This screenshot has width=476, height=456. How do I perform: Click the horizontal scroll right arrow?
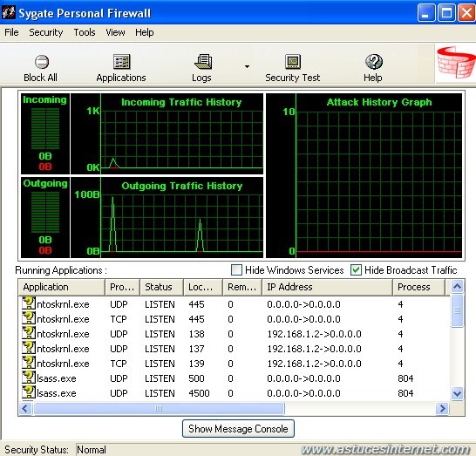(x=442, y=408)
